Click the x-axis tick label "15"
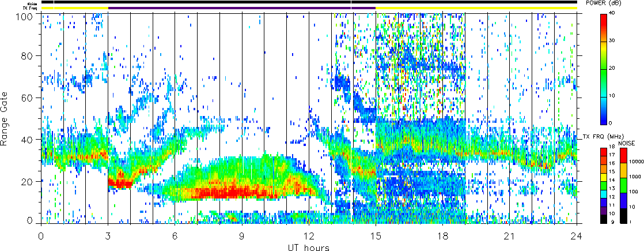 pos(376,237)
